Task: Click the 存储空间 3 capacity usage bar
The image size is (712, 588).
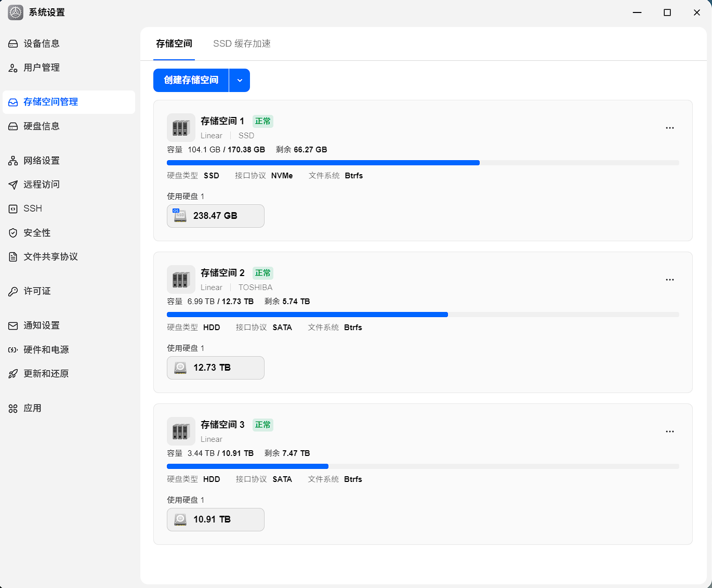Action: point(423,466)
